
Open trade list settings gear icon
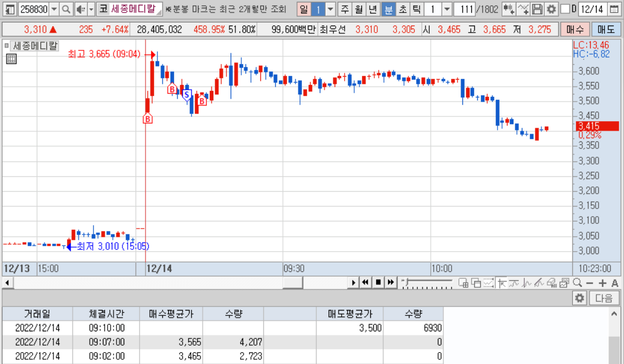coord(580,298)
